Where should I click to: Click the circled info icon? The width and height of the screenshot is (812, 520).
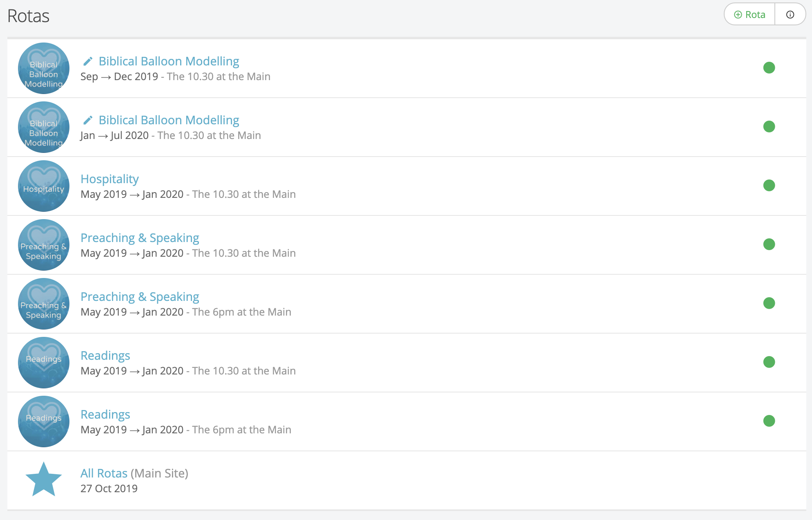click(790, 14)
